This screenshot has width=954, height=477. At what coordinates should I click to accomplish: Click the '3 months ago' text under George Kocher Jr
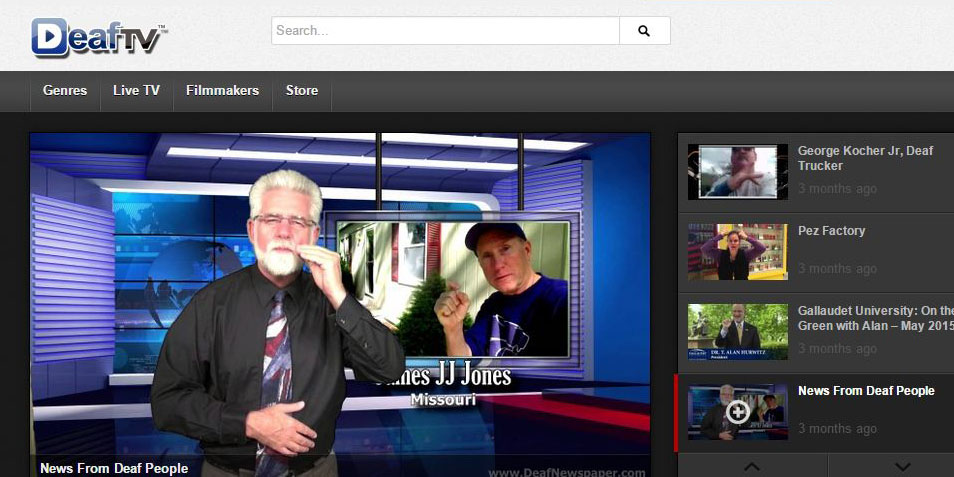click(x=837, y=189)
